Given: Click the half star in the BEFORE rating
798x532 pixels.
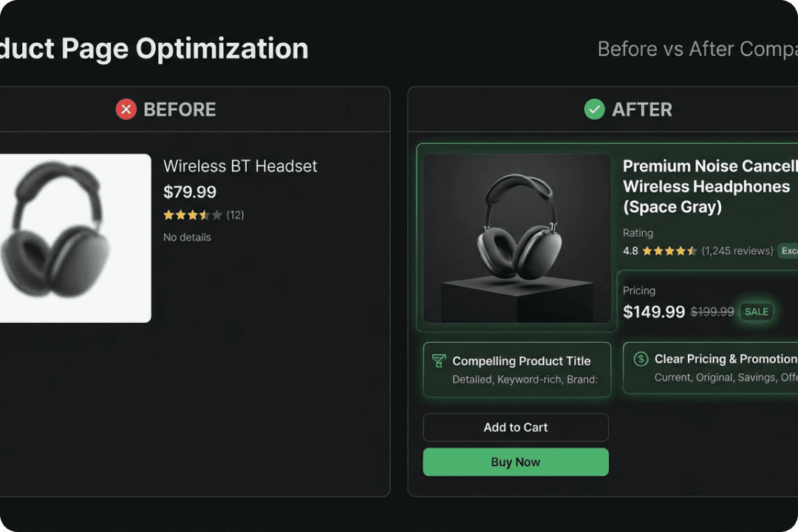Looking at the screenshot, I should click(204, 214).
